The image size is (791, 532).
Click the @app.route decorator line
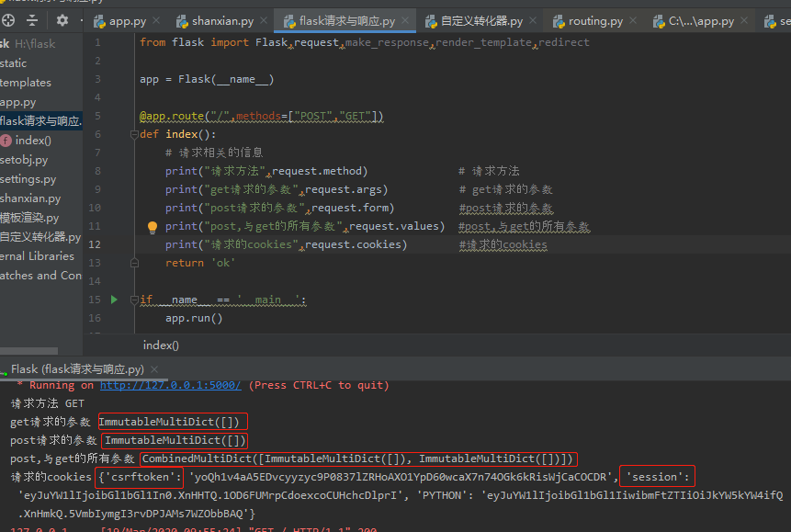[261, 116]
